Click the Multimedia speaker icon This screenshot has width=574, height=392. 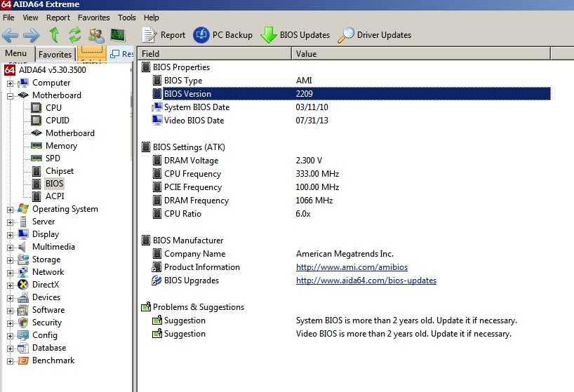coord(23,247)
